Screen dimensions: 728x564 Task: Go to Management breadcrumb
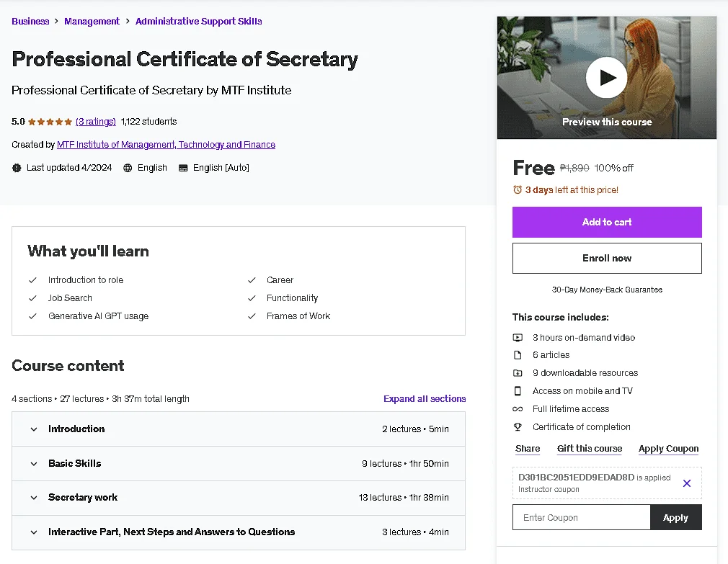coord(92,22)
